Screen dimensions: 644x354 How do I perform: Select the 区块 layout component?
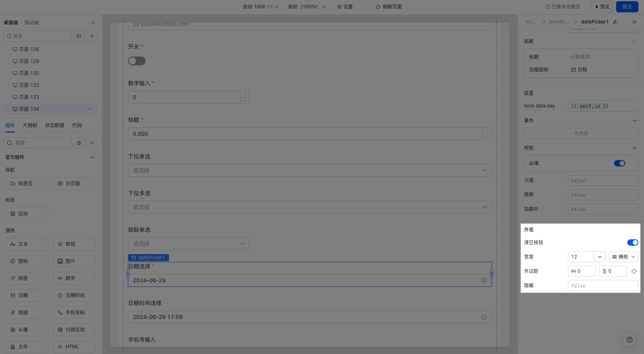pyautogui.click(x=27, y=214)
